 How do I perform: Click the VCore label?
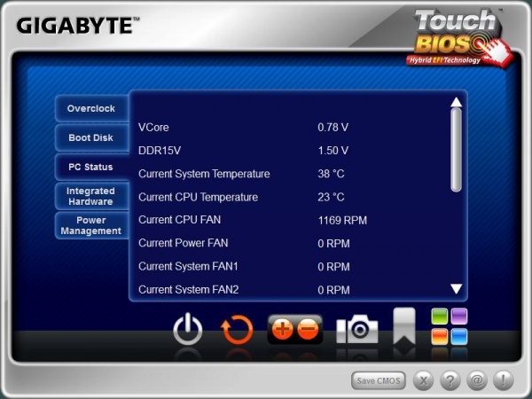[153, 127]
